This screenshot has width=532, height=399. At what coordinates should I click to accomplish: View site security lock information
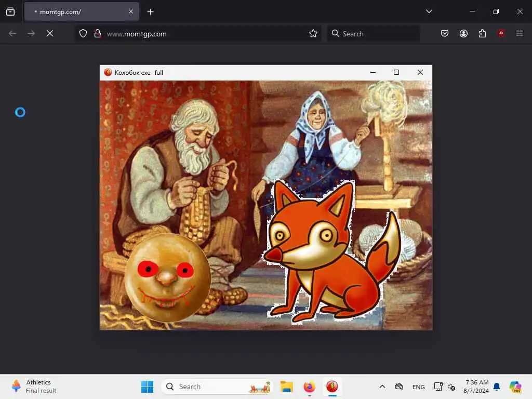pyautogui.click(x=97, y=33)
